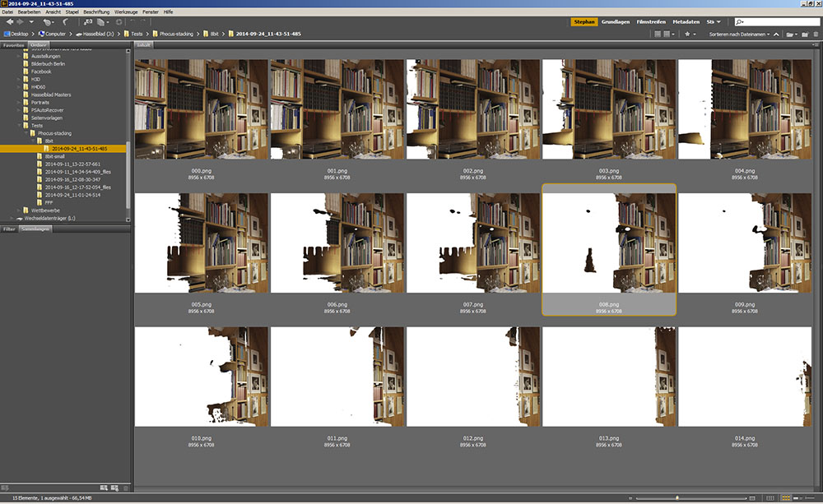Open Sortieren nach Dateinamen dropdown
This screenshot has width=823, height=504.
click(739, 34)
